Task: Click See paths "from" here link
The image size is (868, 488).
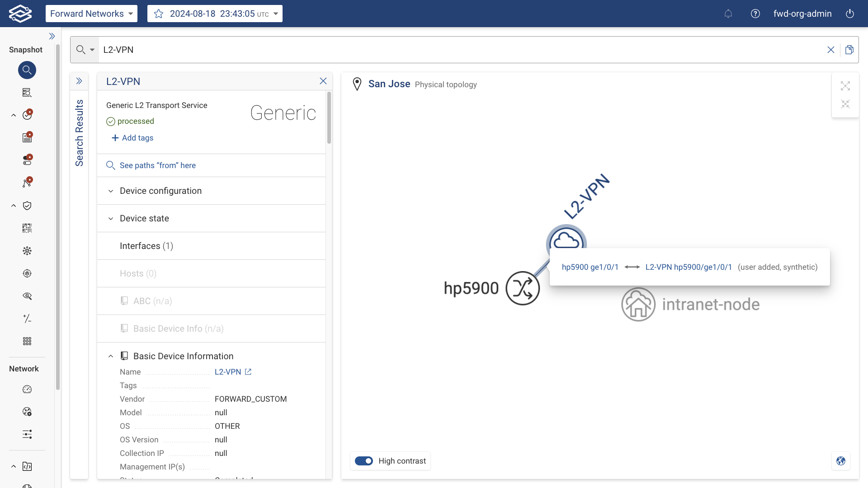Action: pyautogui.click(x=157, y=165)
